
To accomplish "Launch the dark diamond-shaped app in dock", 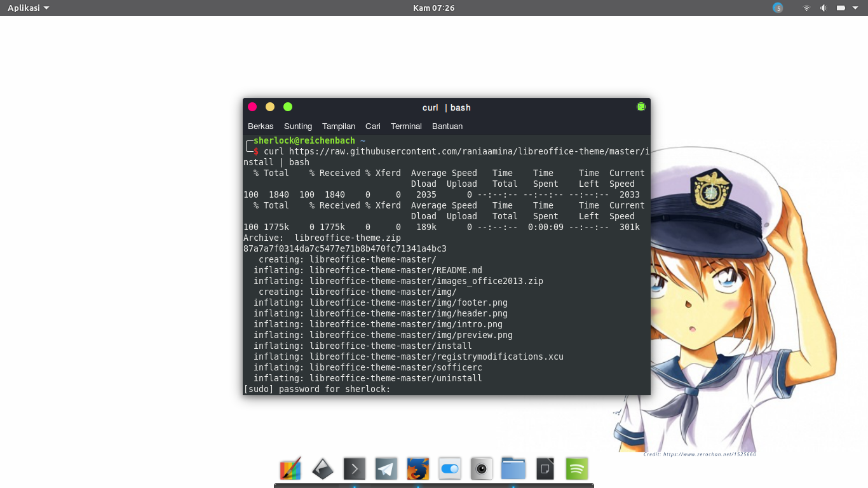I will tap(323, 469).
